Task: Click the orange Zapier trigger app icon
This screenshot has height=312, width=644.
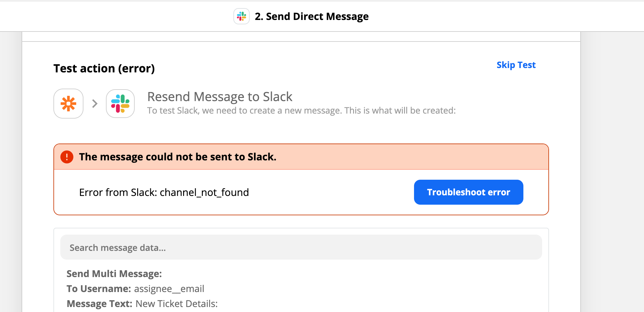Action: click(x=68, y=104)
